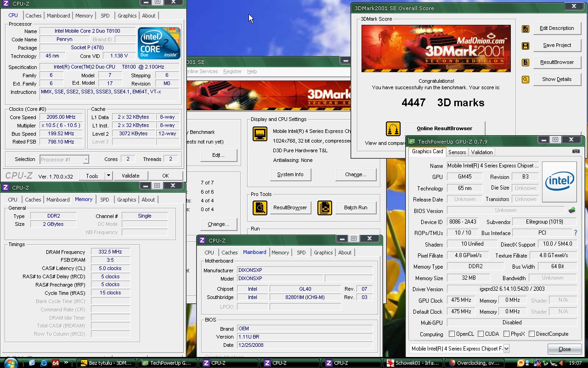Click the Edit Description pencil icon
588x368 pixels.
[526, 29]
